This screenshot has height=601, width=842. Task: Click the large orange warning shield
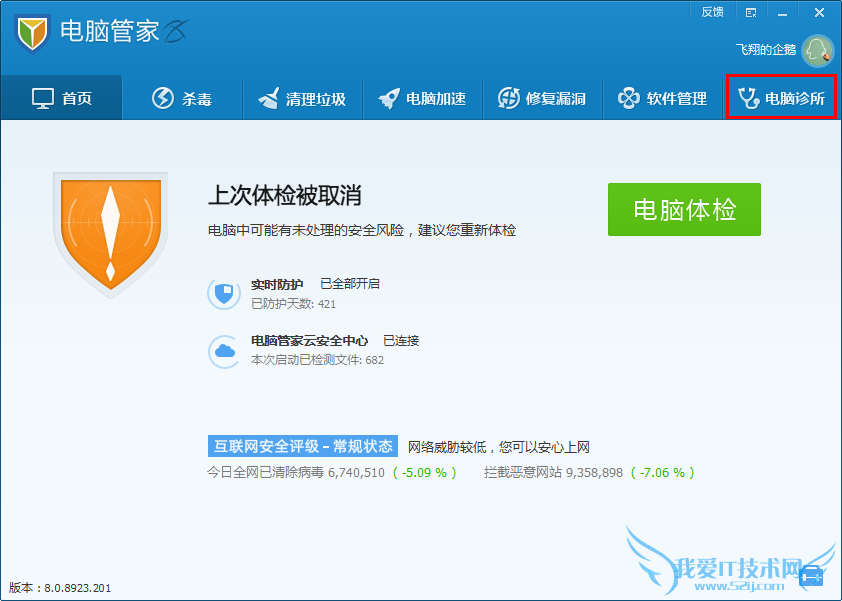pyautogui.click(x=111, y=235)
